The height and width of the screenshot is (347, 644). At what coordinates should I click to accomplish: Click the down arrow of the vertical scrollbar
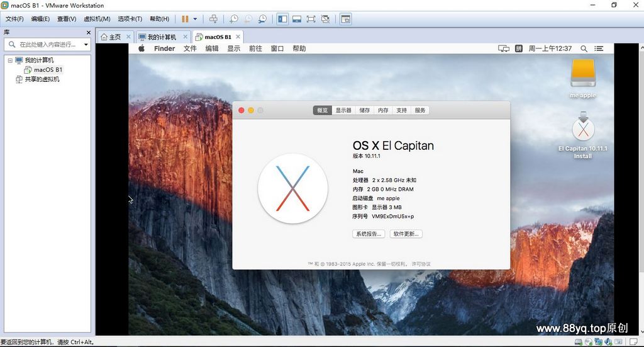click(x=641, y=331)
